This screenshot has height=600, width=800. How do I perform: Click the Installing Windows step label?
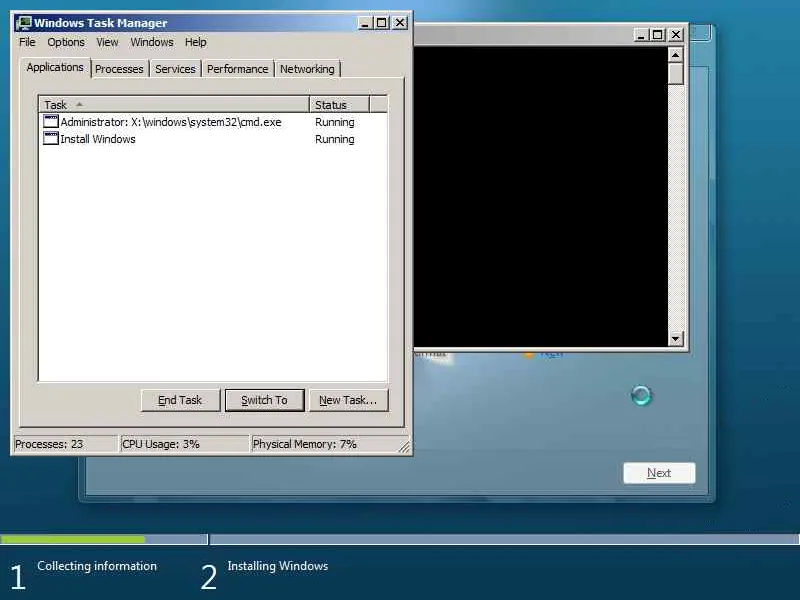[x=278, y=566]
